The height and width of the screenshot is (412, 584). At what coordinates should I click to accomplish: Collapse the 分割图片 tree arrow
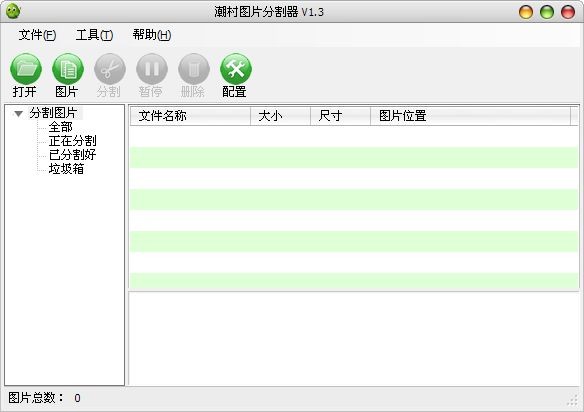[x=18, y=113]
